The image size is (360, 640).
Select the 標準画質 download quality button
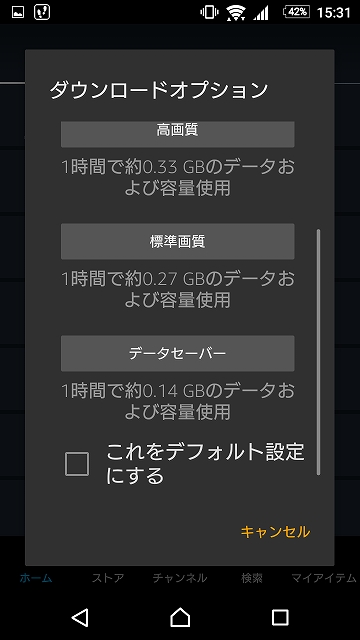(178, 241)
